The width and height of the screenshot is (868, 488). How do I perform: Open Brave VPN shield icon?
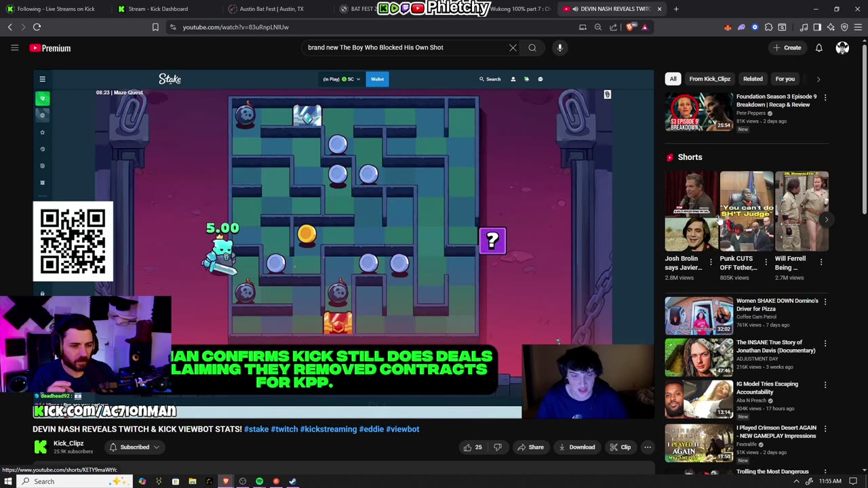coord(844,27)
